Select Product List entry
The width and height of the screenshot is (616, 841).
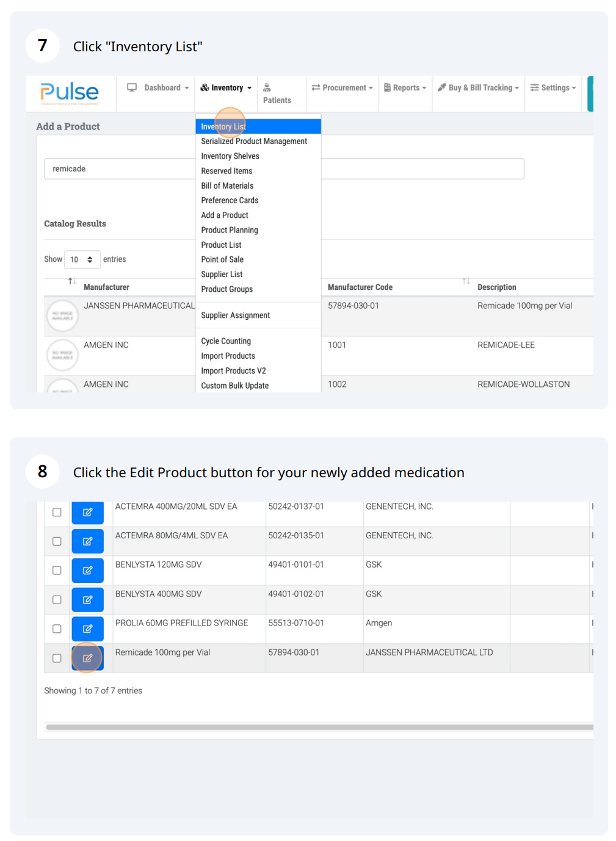pos(221,245)
